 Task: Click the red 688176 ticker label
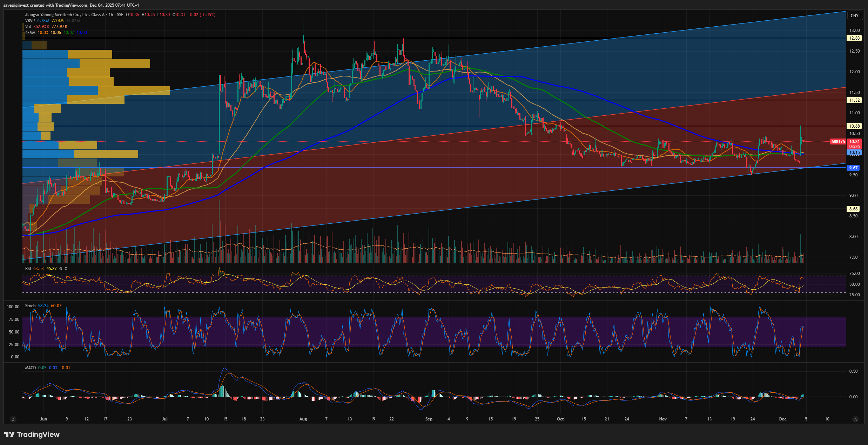point(838,142)
